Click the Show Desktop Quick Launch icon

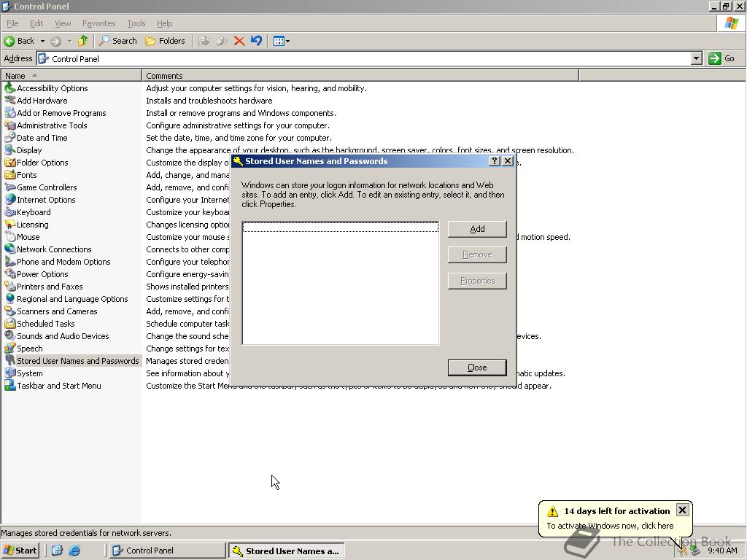[57, 551]
